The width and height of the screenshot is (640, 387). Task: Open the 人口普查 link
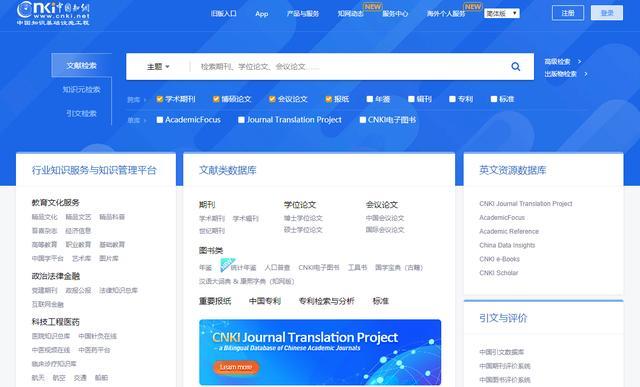(x=277, y=268)
